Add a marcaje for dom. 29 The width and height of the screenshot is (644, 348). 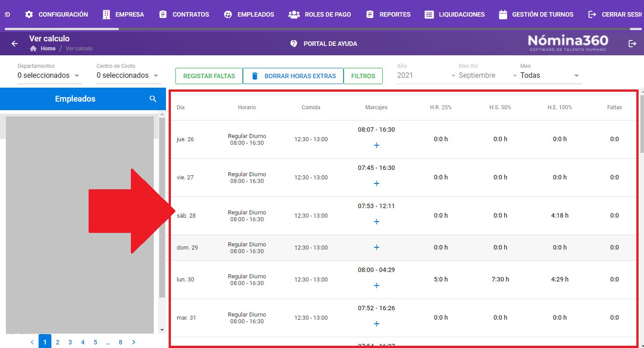pos(376,247)
